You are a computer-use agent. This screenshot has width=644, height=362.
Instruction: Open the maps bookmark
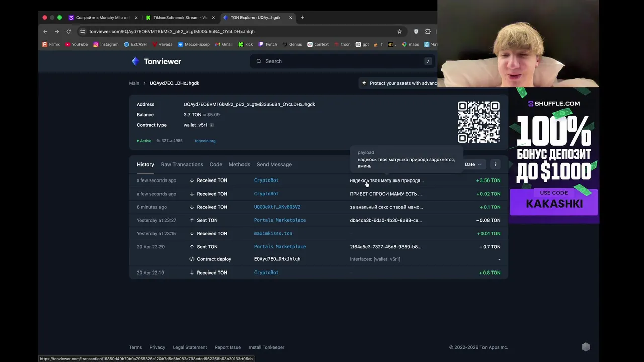pyautogui.click(x=410, y=44)
